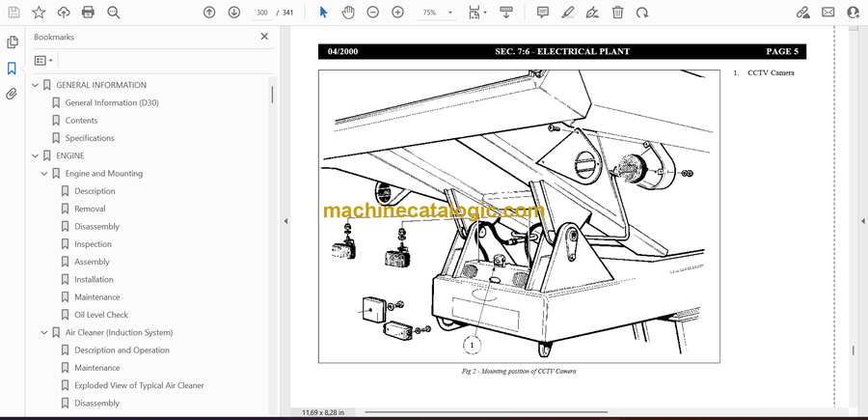
Task: Open the Disassembly bookmark under Engine and Mounting
Action: point(96,227)
